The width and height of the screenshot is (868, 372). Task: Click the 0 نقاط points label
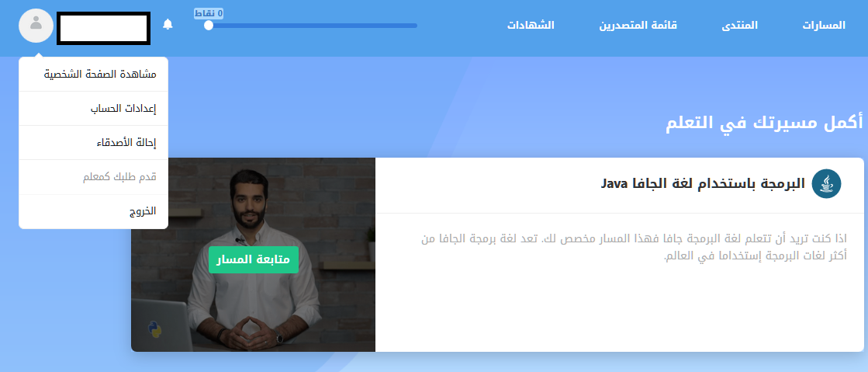[209, 12]
